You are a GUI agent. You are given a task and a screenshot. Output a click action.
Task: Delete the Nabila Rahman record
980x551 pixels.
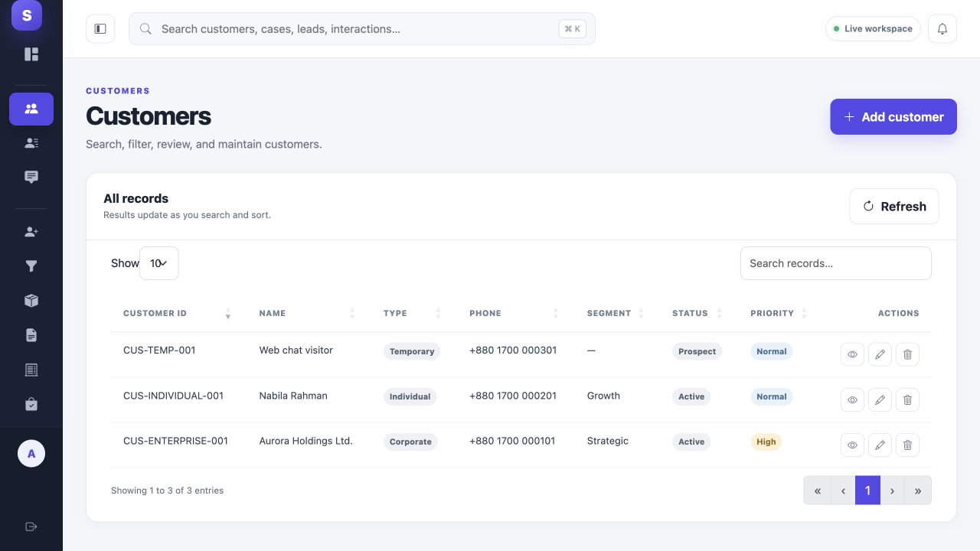(x=907, y=399)
